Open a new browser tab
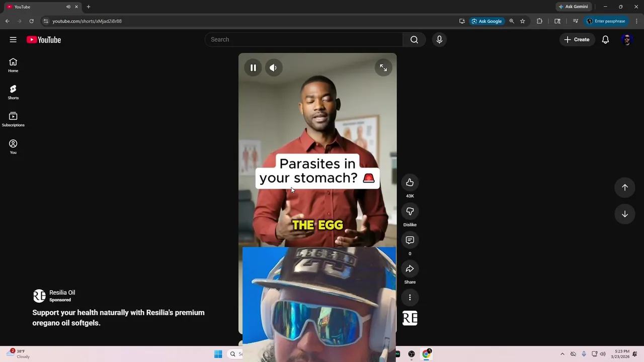 click(89, 7)
